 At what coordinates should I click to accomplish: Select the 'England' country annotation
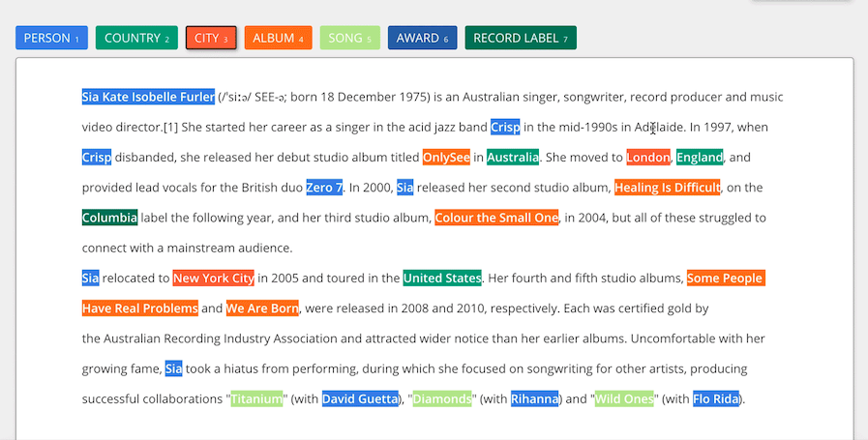[700, 158]
